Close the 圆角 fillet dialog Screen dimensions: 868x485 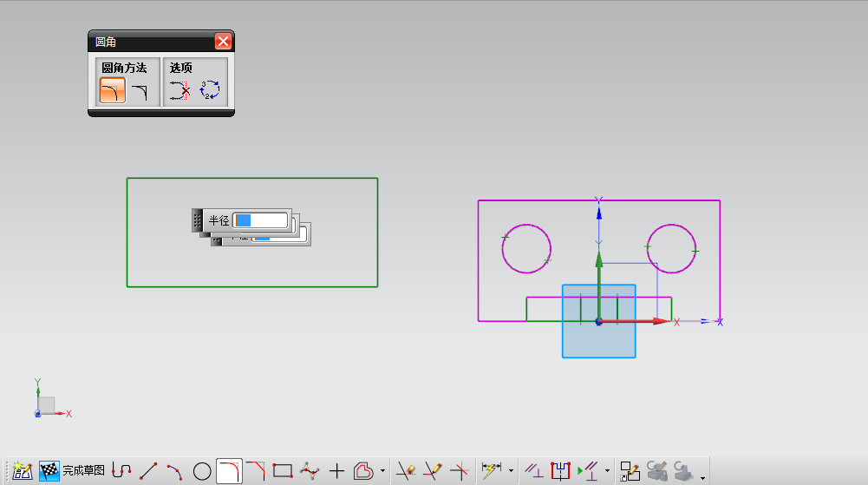point(223,41)
